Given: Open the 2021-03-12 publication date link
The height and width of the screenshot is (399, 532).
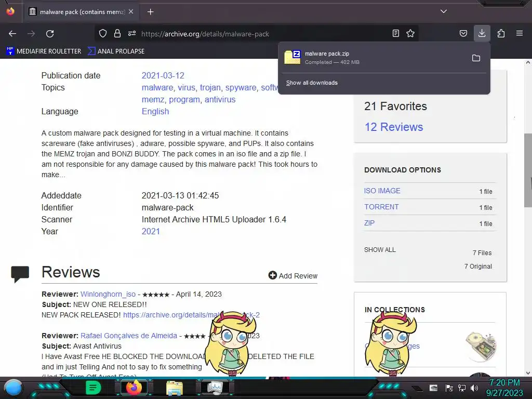Looking at the screenshot, I should (163, 75).
